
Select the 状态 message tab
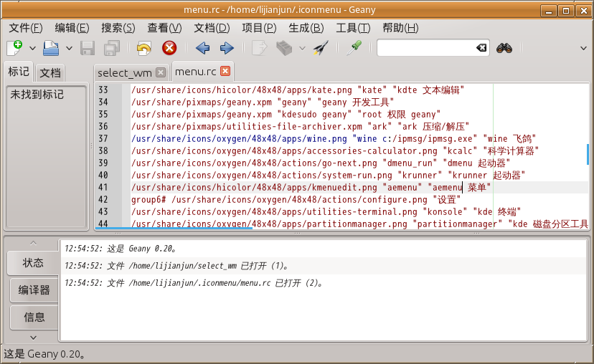tap(33, 262)
